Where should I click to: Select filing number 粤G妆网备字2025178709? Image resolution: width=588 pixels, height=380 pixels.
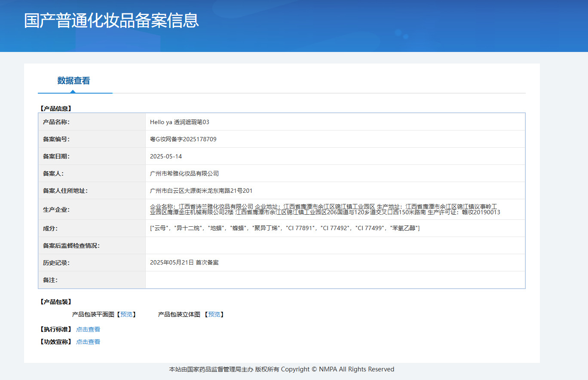(x=183, y=140)
